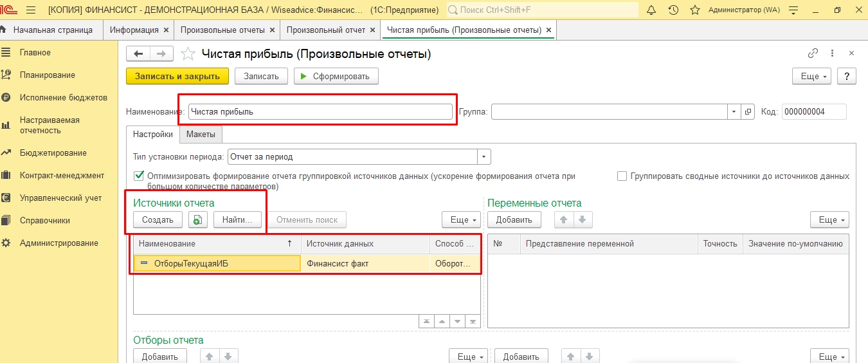Click Найти... in report sources
The image size is (868, 363).
(x=237, y=219)
